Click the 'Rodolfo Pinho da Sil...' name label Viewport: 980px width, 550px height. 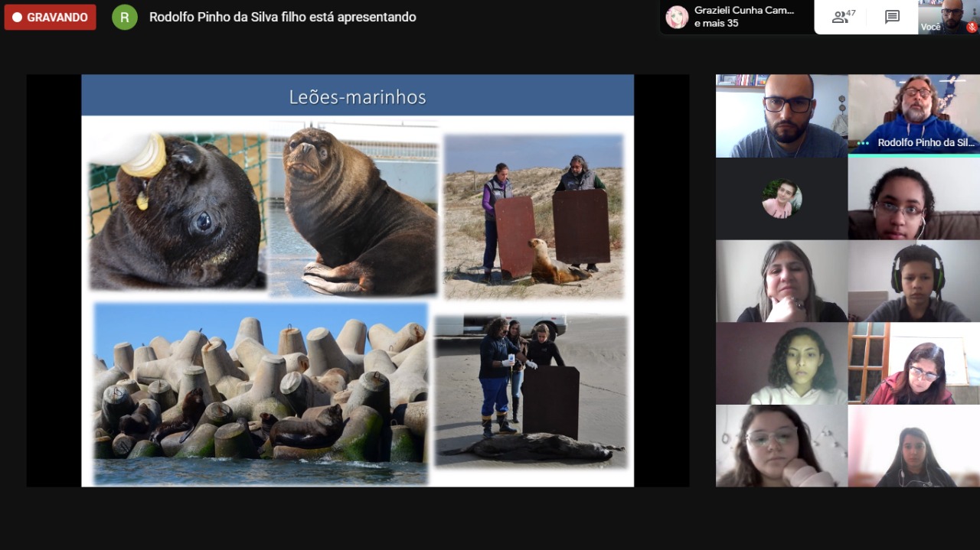click(x=926, y=143)
